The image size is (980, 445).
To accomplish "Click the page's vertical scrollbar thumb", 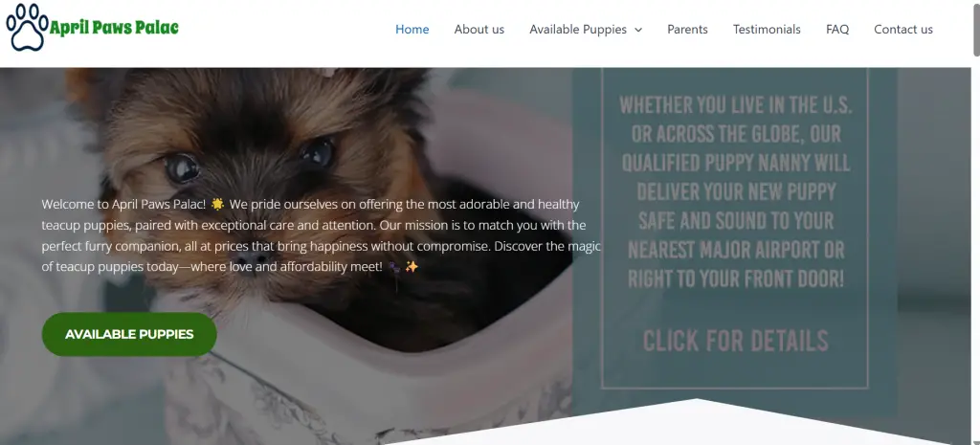I will tap(975, 30).
